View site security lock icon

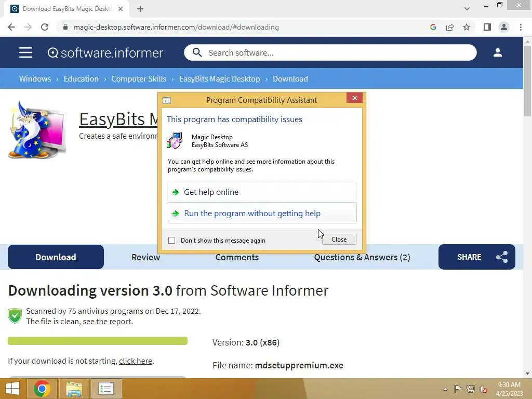coord(65,27)
